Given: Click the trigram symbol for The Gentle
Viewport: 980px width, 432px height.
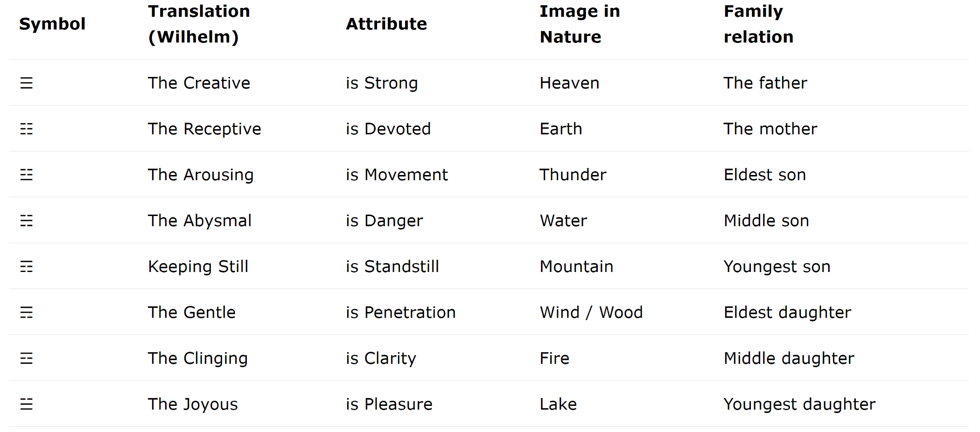Looking at the screenshot, I should (x=27, y=313).
